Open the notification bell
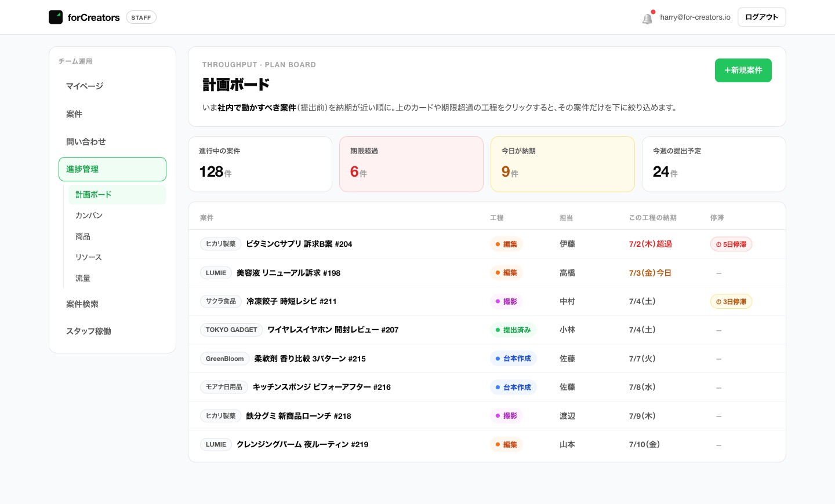The image size is (835, 504). [x=648, y=18]
